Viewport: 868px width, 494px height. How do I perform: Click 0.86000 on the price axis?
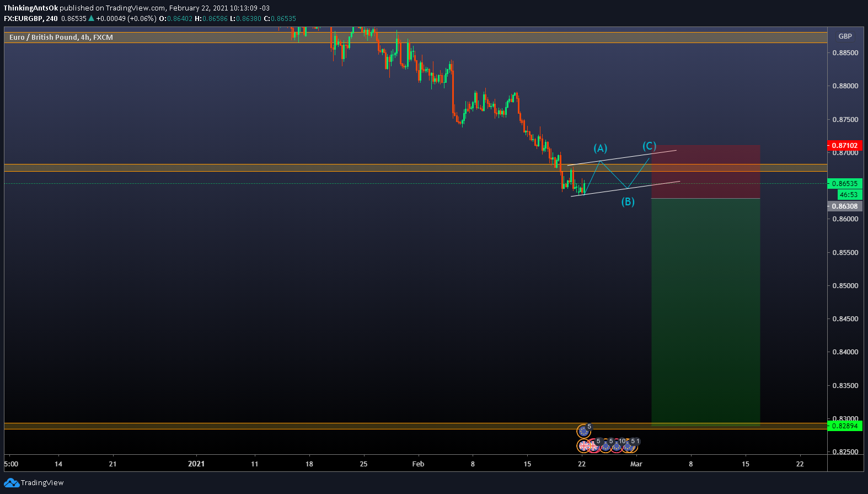point(845,219)
